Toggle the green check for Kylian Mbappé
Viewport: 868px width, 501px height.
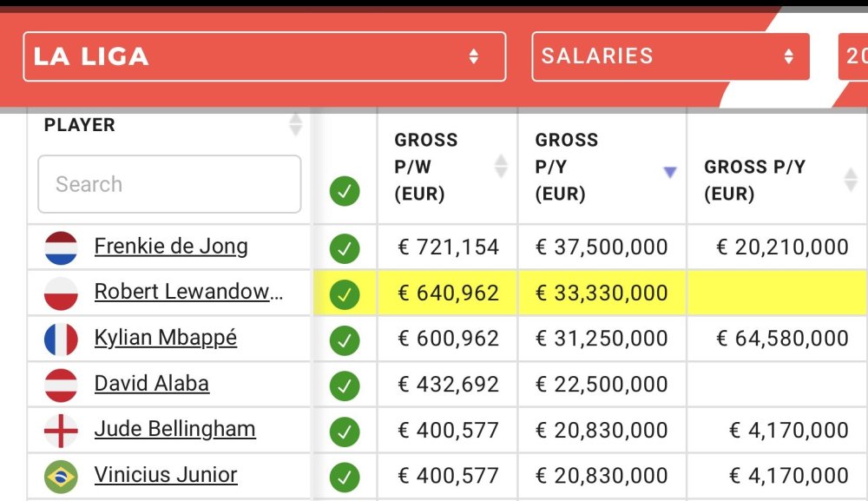(345, 339)
